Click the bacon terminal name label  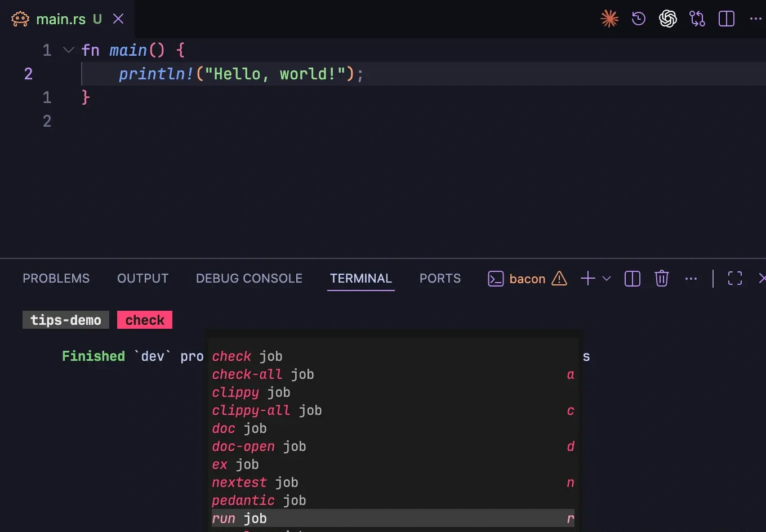point(527,279)
